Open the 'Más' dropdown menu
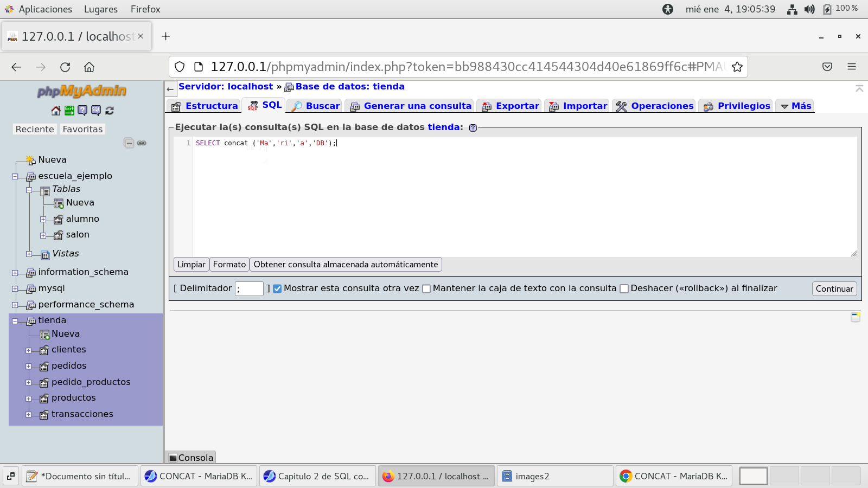Viewport: 868px width, 488px height. pyautogui.click(x=795, y=106)
